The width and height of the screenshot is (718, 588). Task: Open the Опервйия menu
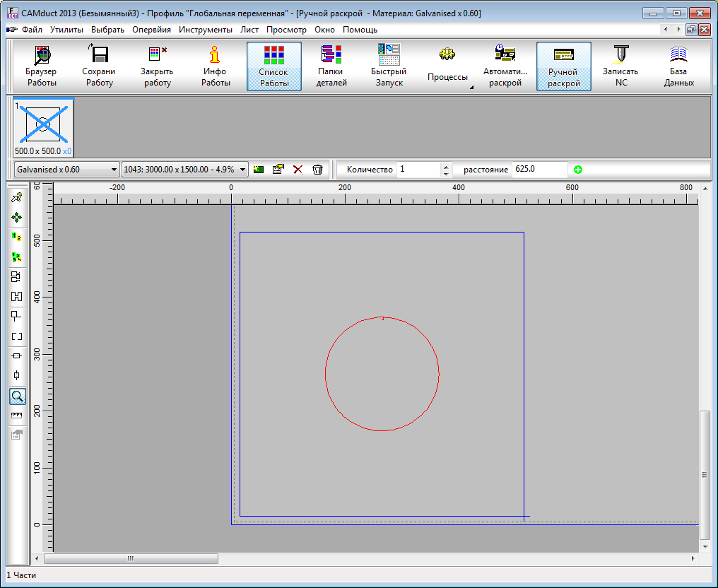click(x=151, y=30)
